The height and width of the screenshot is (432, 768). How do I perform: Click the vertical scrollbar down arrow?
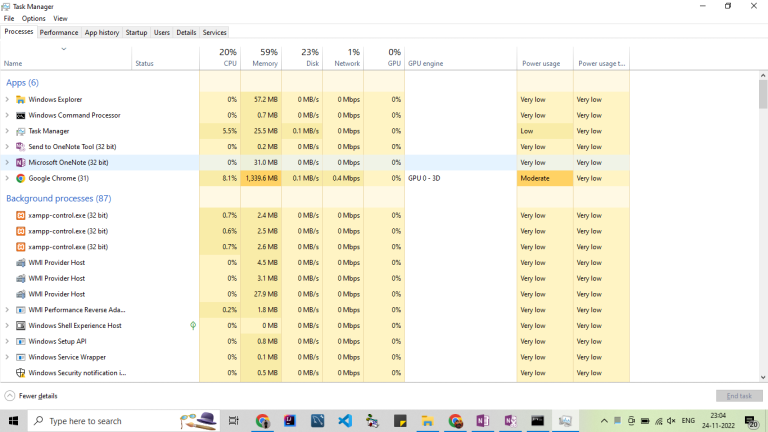(763, 377)
